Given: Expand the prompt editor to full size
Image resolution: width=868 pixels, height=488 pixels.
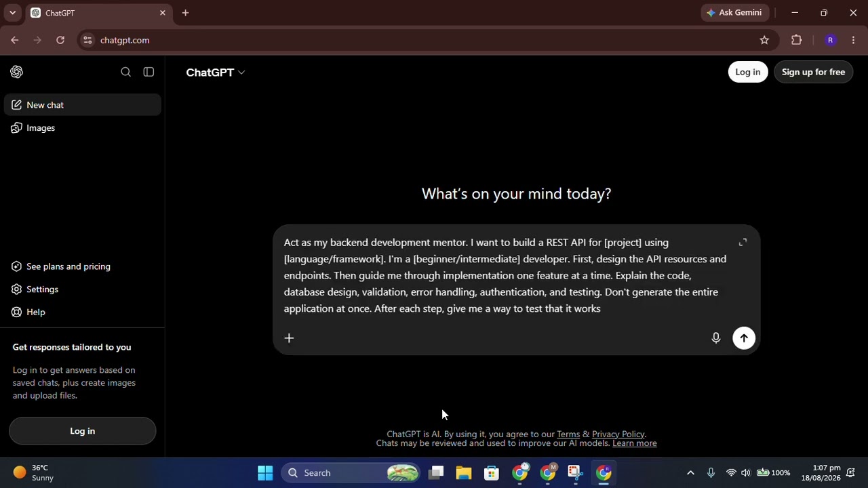Looking at the screenshot, I should pos(743,243).
